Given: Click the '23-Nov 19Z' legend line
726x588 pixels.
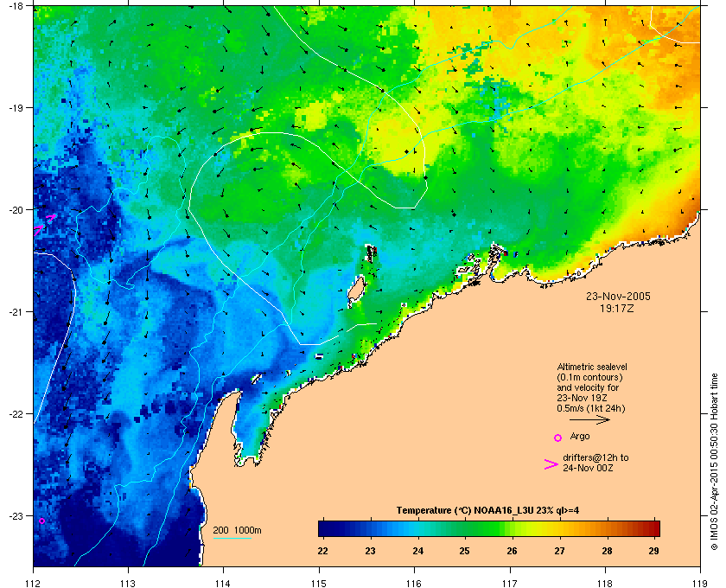Looking at the screenshot, I should 582,398.
